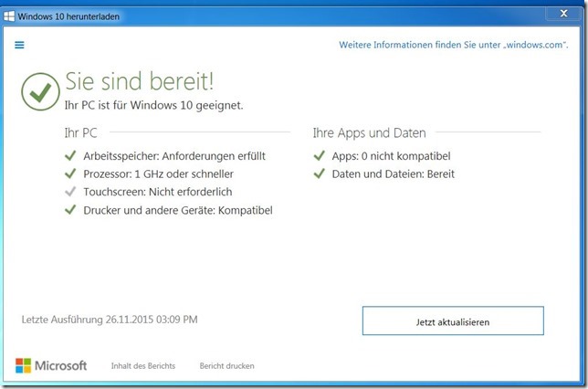The width and height of the screenshot is (588, 389).
Task: Click 'Touchscreen: Nicht erforderlich' text
Action: (157, 192)
